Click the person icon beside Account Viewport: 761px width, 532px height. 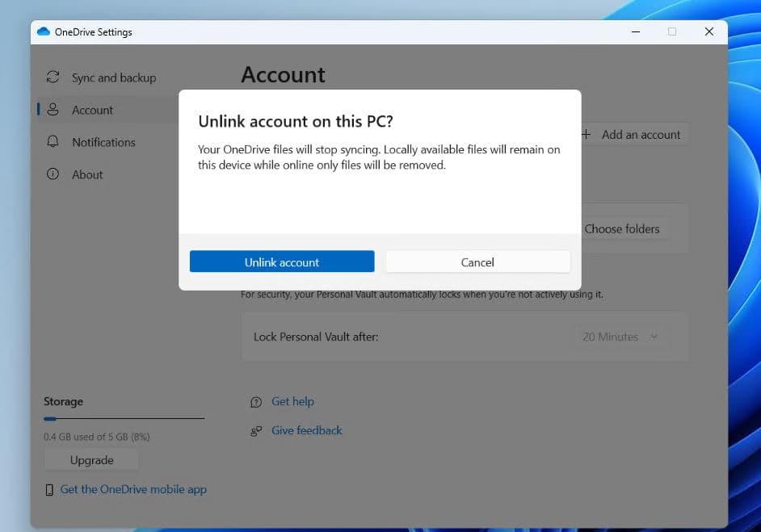tap(53, 110)
